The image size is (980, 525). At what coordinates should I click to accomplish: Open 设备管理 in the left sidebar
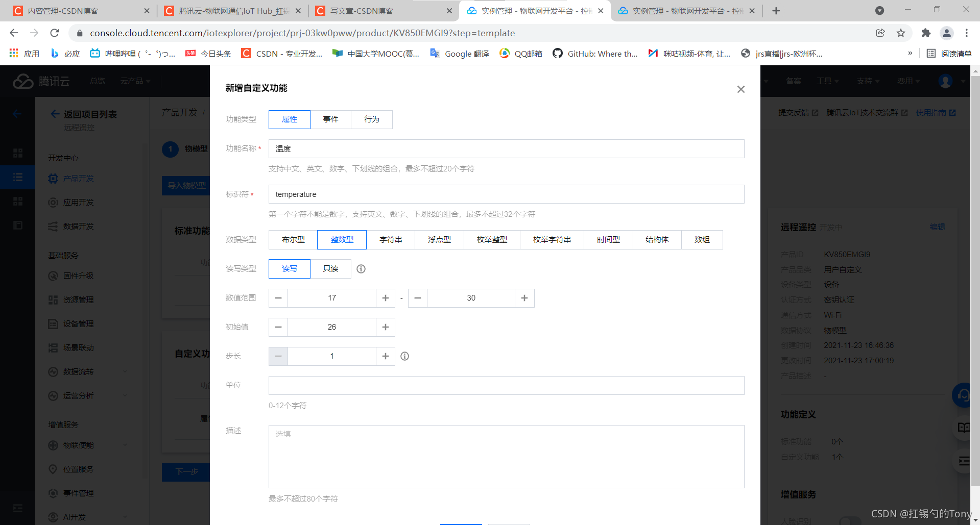78,323
